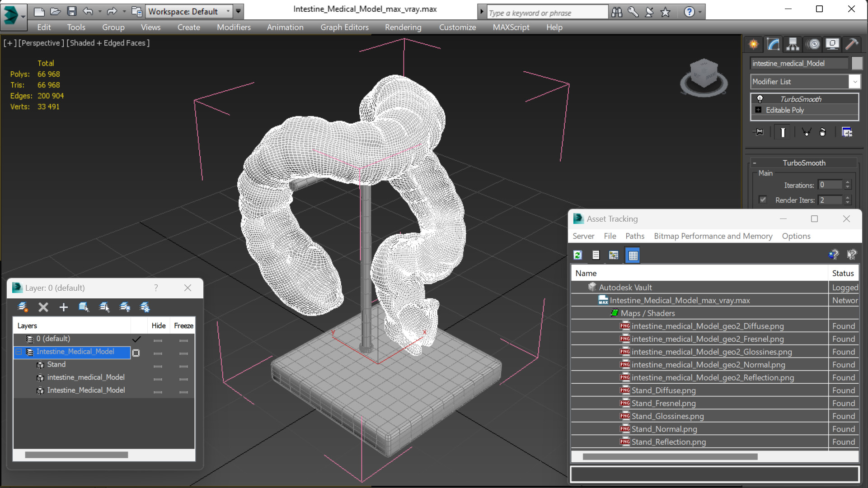Toggle the Render Iters checkbox
The width and height of the screenshot is (868, 488).
click(x=763, y=200)
